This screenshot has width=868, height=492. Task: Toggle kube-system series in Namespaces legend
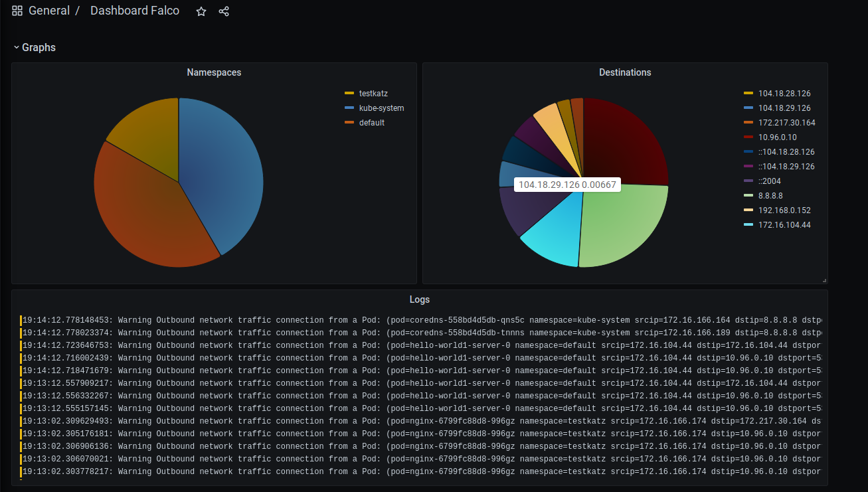[x=381, y=108]
